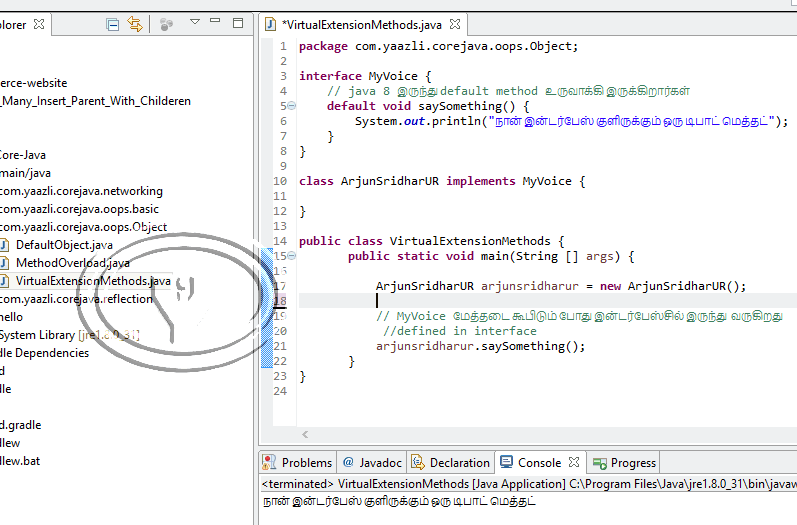Close the Console view tab
This screenshot has height=525, width=797.
point(574,462)
